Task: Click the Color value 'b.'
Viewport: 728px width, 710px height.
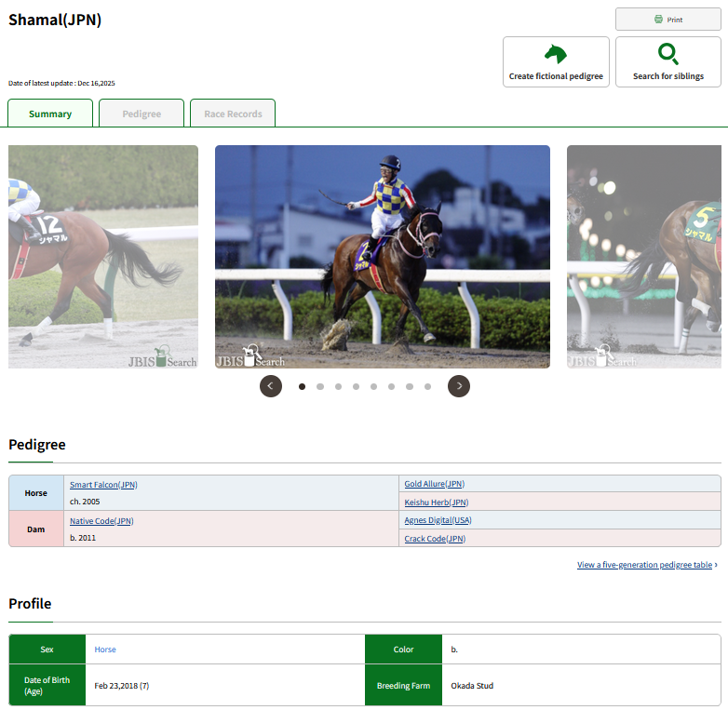Action: pos(454,650)
